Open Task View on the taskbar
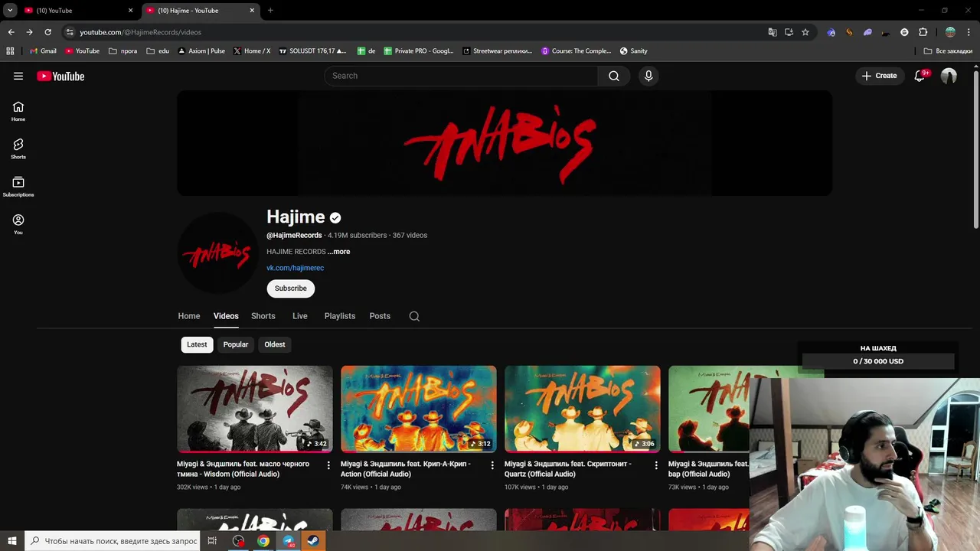Viewport: 980px width, 551px height. point(212,541)
